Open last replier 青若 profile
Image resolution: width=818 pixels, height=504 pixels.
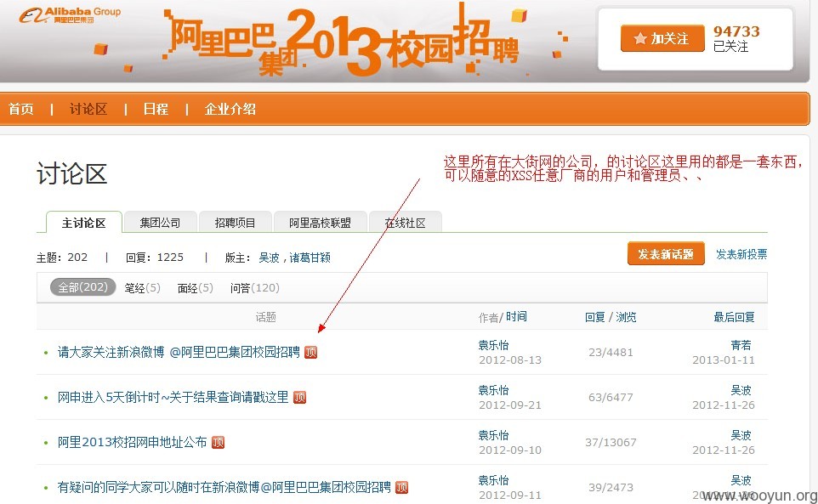tap(741, 345)
